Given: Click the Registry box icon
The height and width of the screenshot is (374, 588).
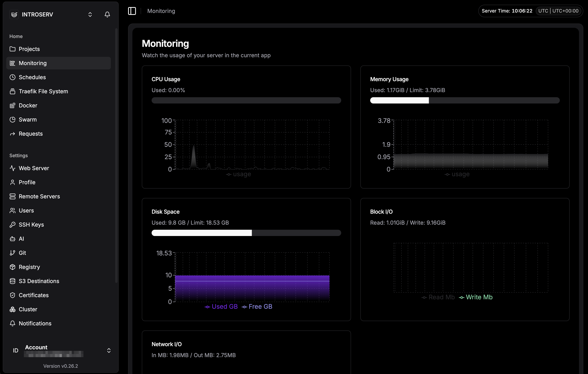Looking at the screenshot, I should point(13,267).
